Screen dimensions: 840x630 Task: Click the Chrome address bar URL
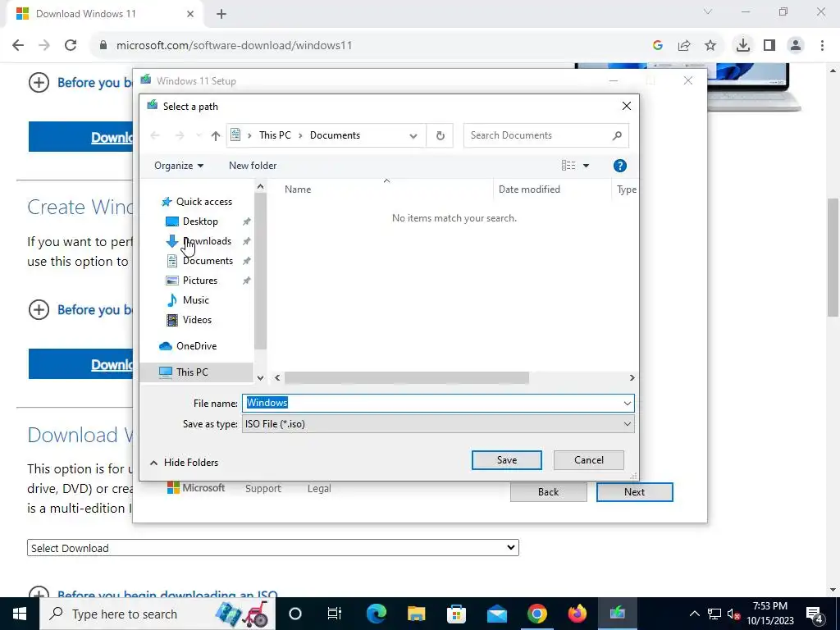click(234, 46)
